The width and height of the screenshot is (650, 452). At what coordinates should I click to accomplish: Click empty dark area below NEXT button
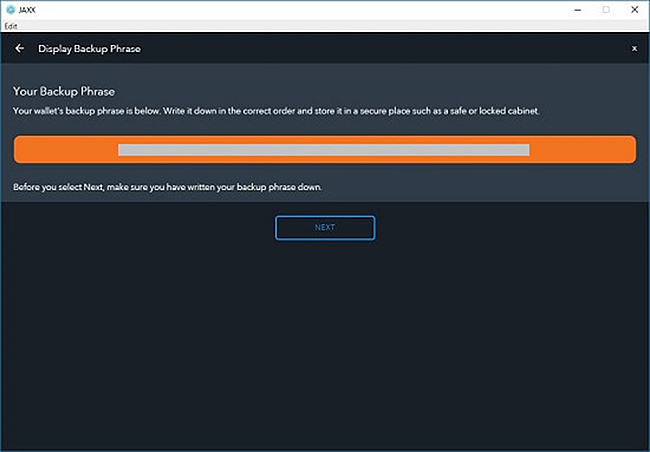click(324, 340)
